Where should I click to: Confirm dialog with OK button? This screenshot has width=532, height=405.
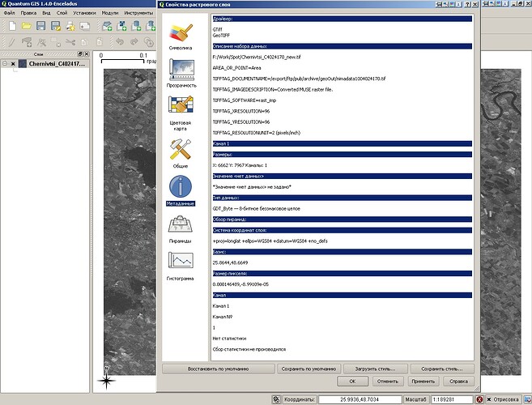(x=352, y=382)
